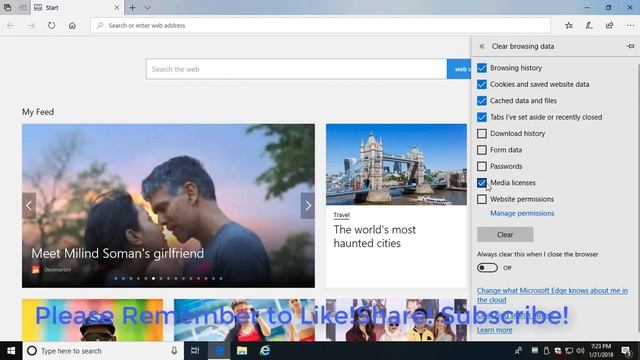The image size is (640, 360).
Task: Show next feed story arrow
Action: click(308, 206)
